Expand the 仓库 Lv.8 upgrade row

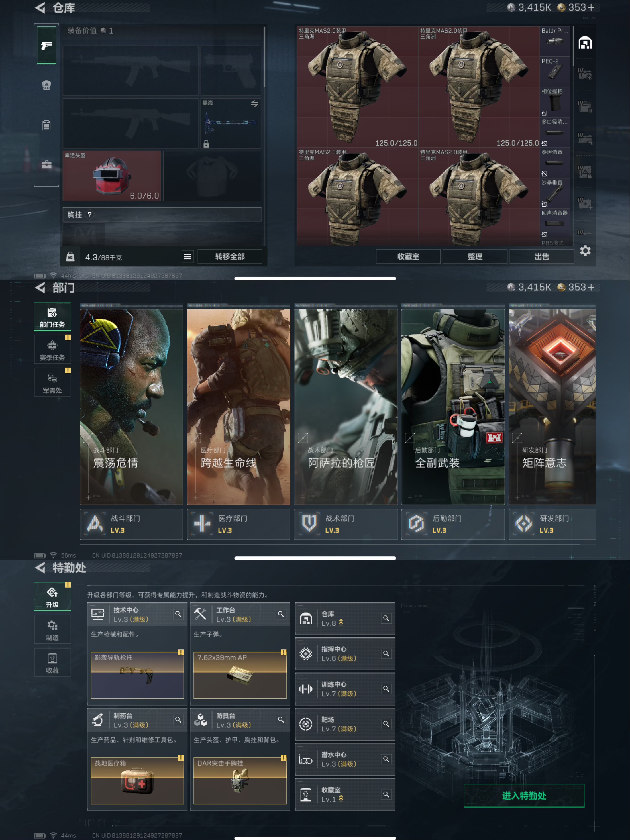pyautogui.click(x=345, y=619)
